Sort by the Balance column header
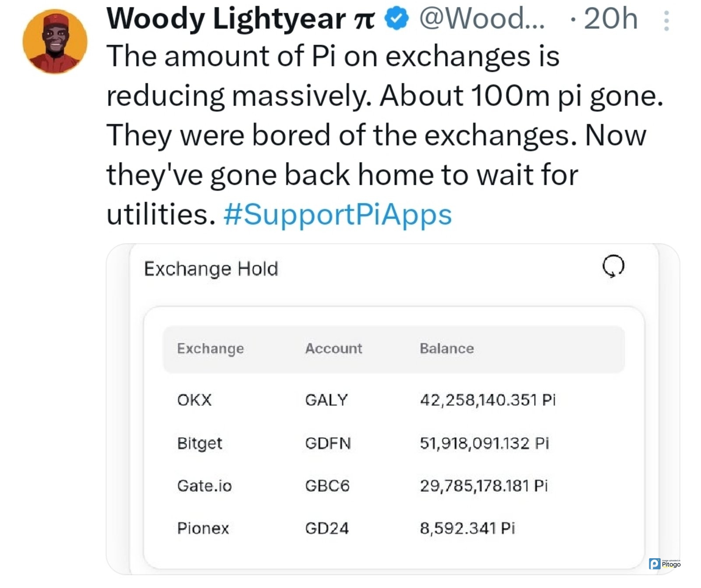This screenshot has height=588, width=701. 446,348
